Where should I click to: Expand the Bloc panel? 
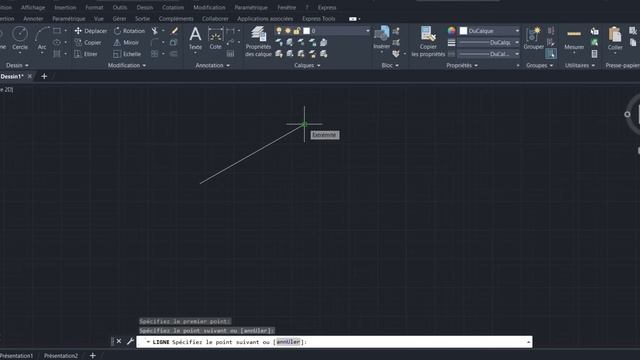tap(390, 65)
